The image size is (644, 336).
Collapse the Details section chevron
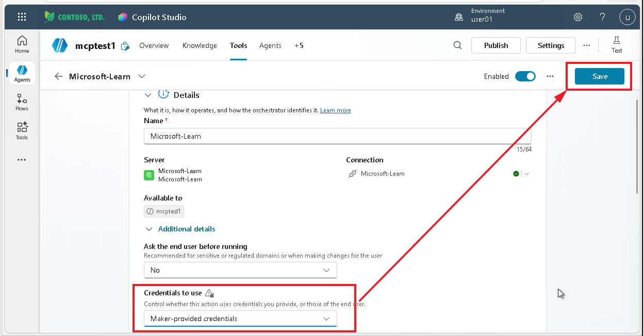(148, 95)
